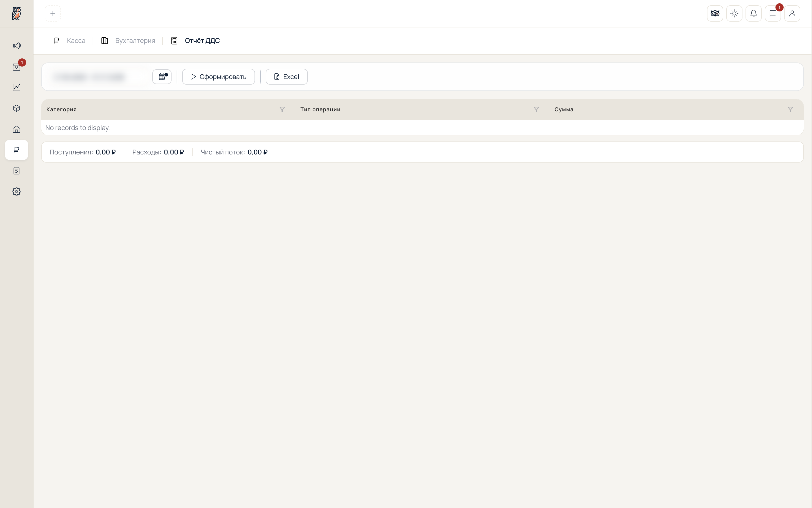
Task: Open filter for Сумма column
Action: (790, 109)
